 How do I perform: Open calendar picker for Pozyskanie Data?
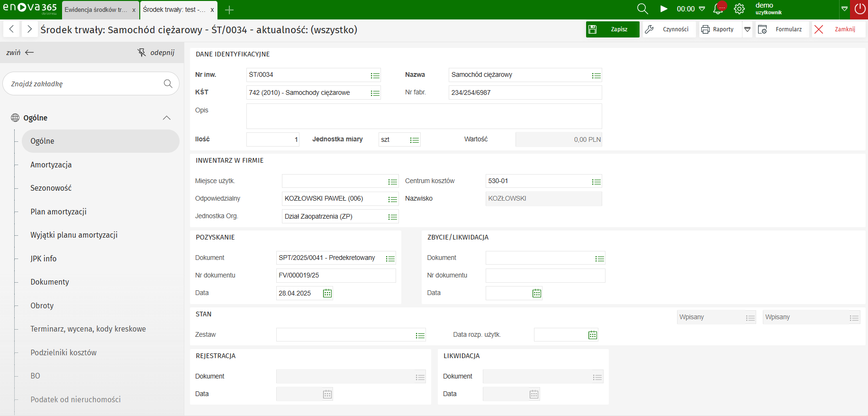pos(327,293)
